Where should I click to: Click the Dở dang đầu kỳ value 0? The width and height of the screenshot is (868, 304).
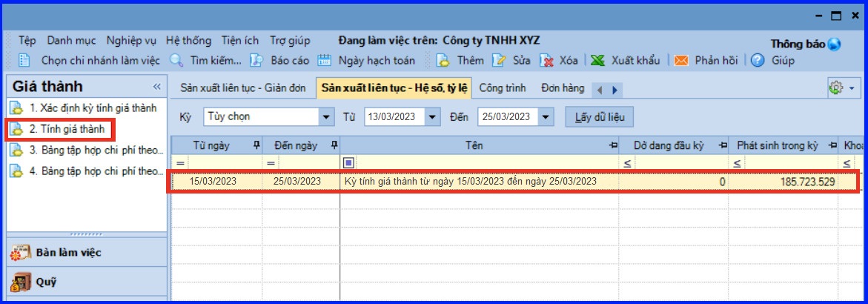(x=723, y=181)
